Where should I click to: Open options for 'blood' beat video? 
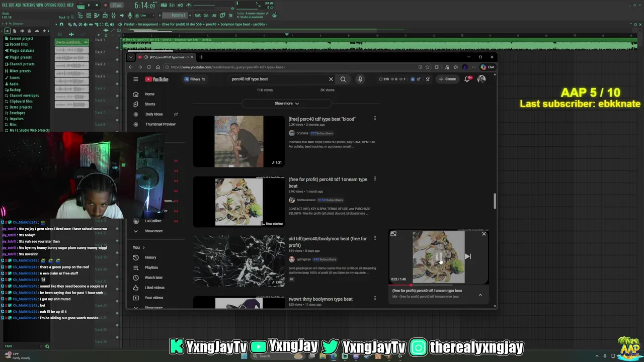pos(375,119)
